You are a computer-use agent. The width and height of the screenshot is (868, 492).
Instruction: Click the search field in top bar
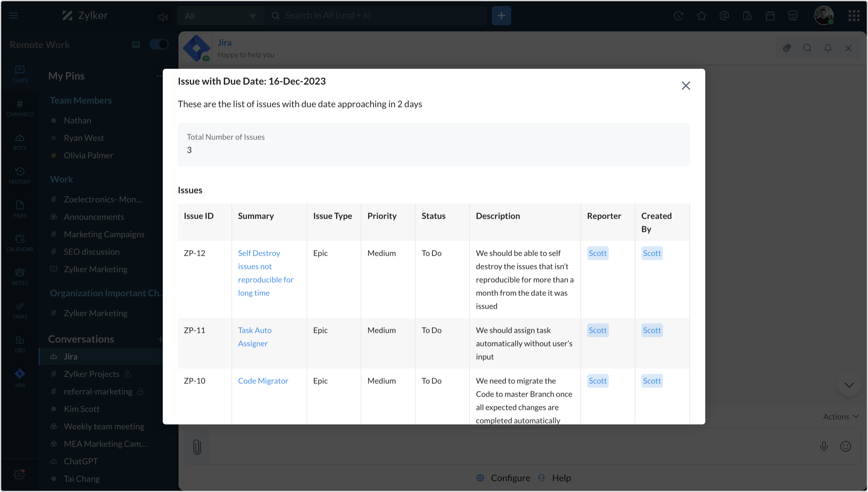[375, 16]
